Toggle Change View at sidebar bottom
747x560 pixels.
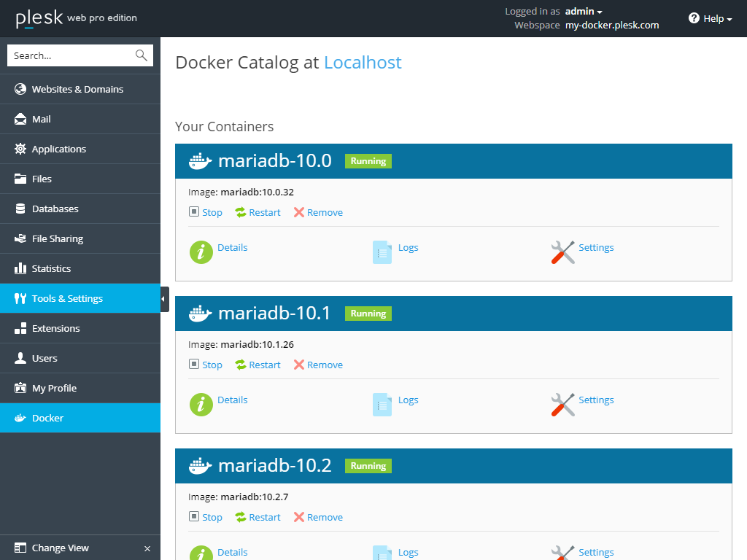coord(60,548)
